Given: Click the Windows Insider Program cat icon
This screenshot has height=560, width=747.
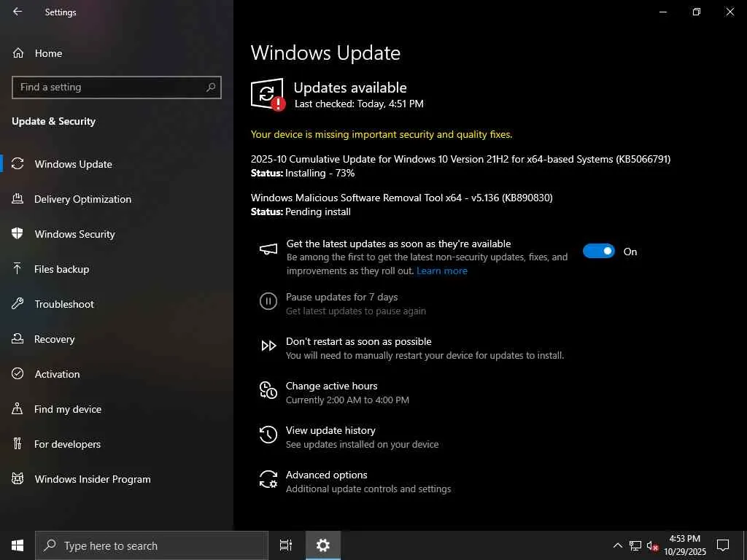Looking at the screenshot, I should (18, 478).
